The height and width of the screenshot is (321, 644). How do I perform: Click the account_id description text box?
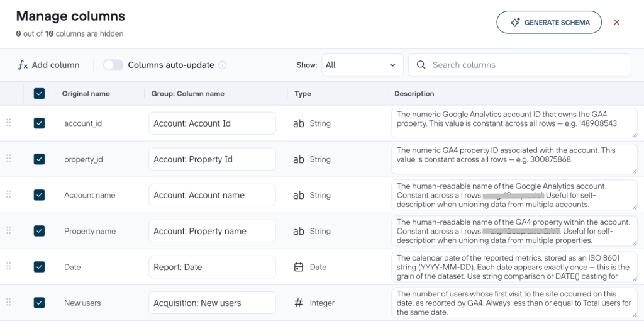coord(514,123)
